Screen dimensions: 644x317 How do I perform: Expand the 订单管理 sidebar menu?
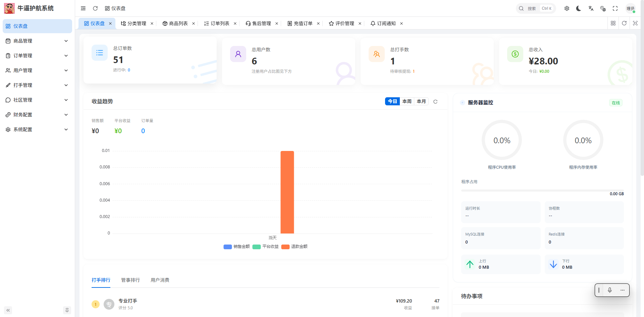click(37, 56)
